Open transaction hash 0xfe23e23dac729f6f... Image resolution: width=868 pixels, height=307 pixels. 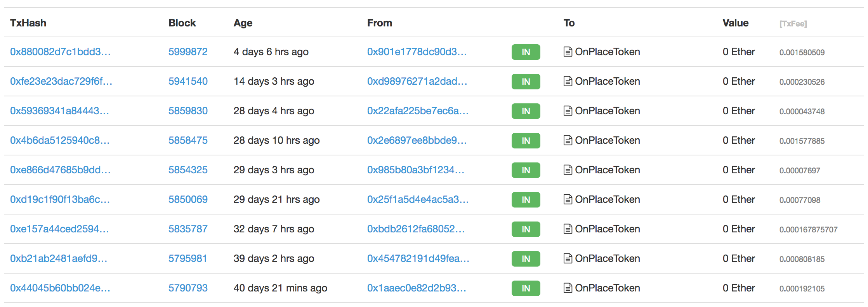pos(61,81)
